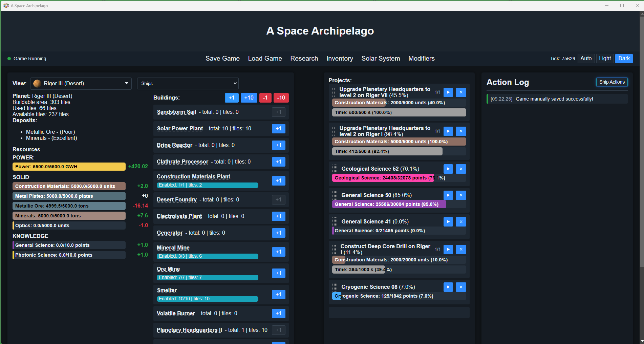The image size is (644, 344).
Task: Add one Brine Reactor
Action: (278, 145)
